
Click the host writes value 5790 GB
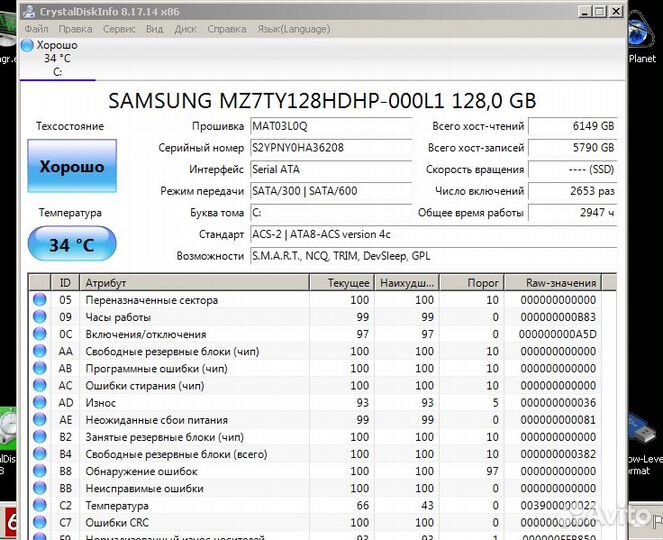click(x=573, y=148)
